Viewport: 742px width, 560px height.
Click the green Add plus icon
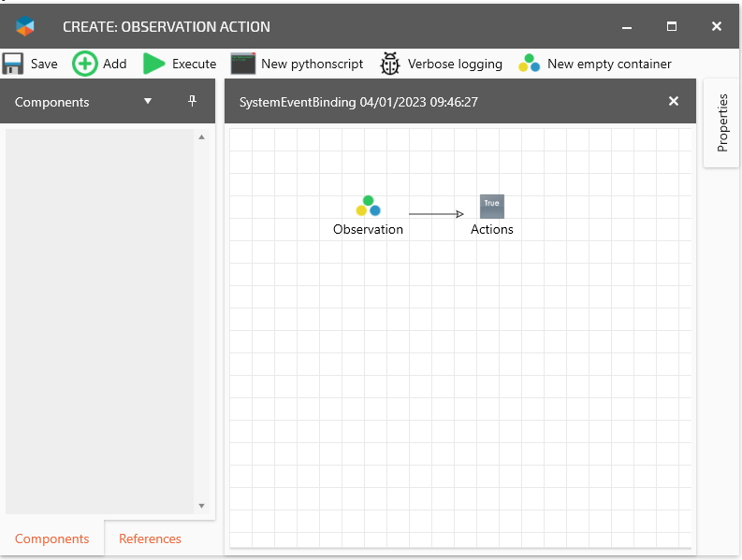85,64
